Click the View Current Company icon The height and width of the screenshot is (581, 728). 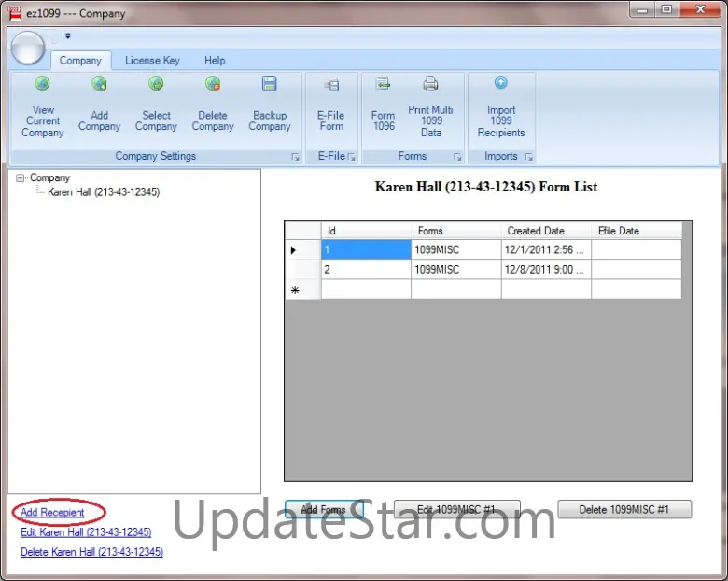point(42,84)
